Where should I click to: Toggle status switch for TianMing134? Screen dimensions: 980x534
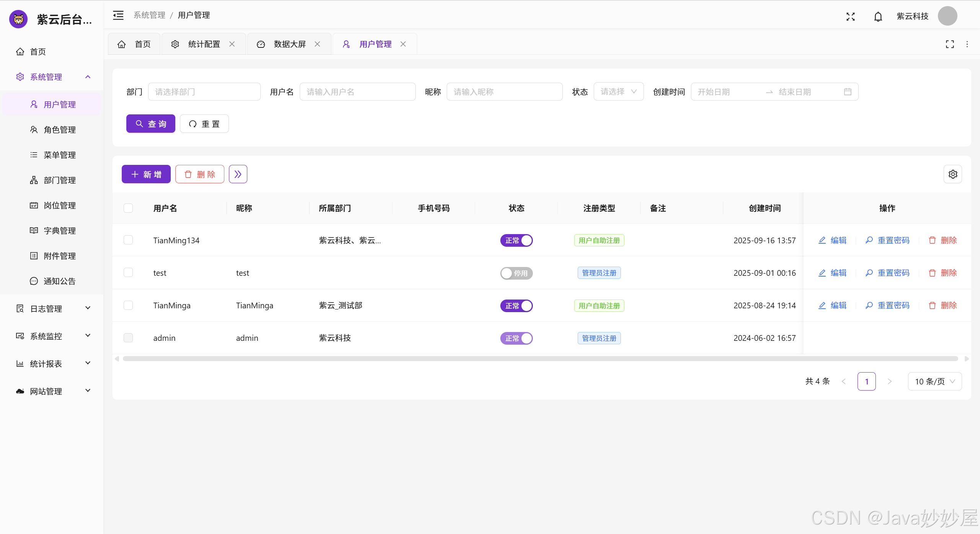(x=516, y=240)
